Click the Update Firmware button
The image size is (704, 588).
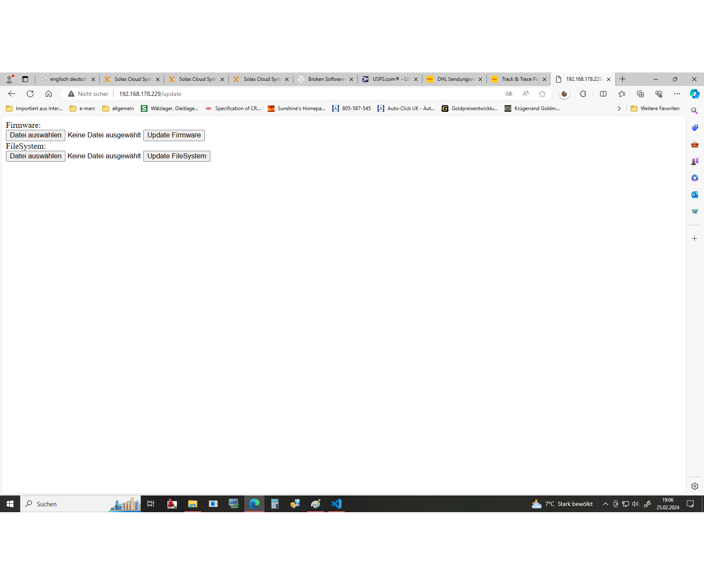click(174, 135)
